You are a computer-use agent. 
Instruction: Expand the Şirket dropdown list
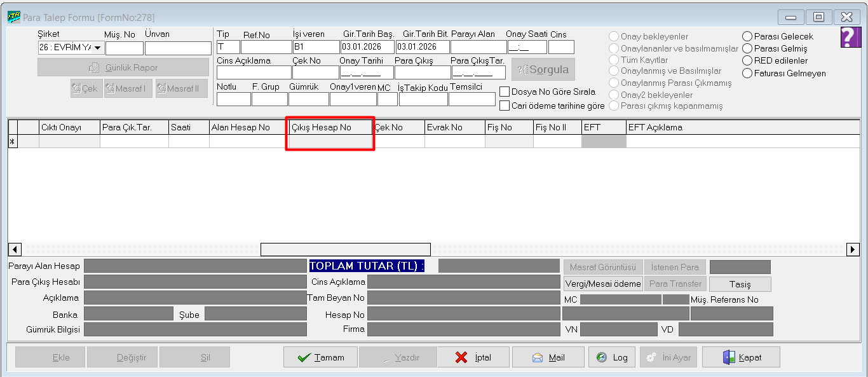(98, 48)
